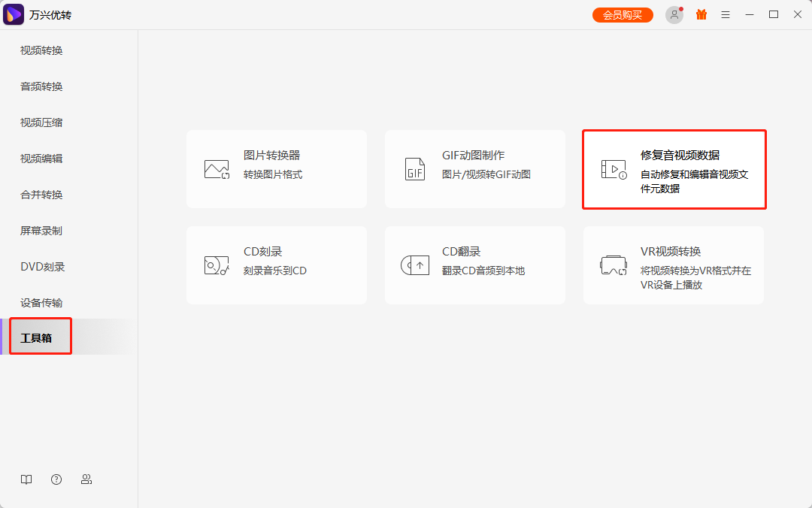
Task: Click the highlighted 工具箱 toolbox entry
Action: click(x=40, y=336)
